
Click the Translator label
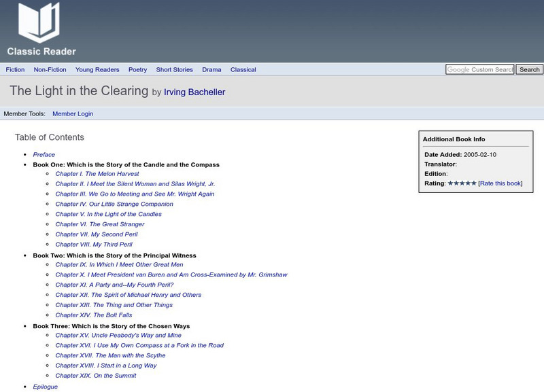441,164
